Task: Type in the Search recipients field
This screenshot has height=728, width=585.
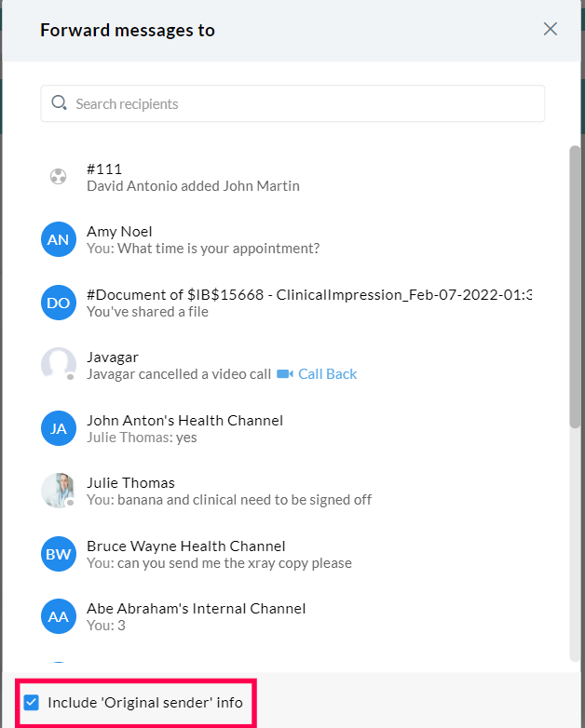Action: (x=298, y=103)
